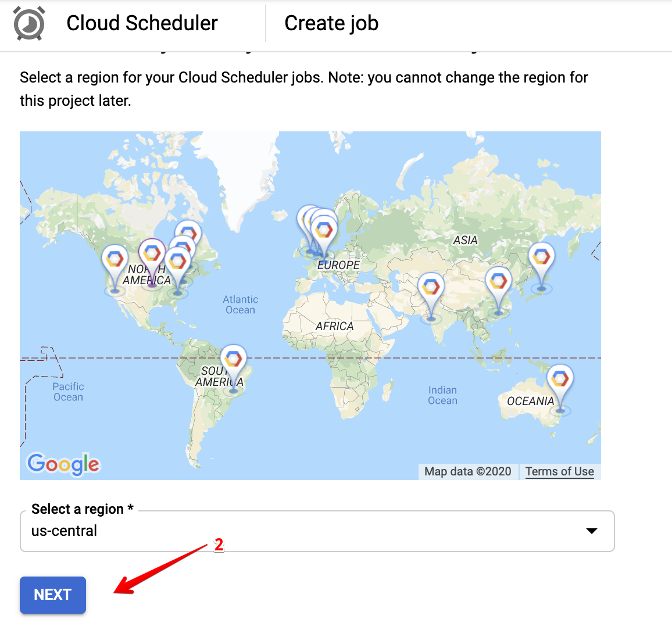The width and height of the screenshot is (672, 630).
Task: Choose the South America region pin
Action: (x=233, y=360)
